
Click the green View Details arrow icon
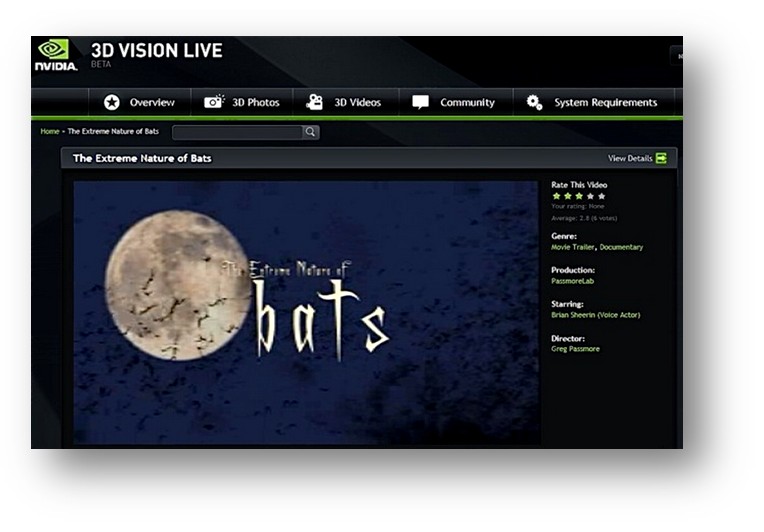click(661, 158)
